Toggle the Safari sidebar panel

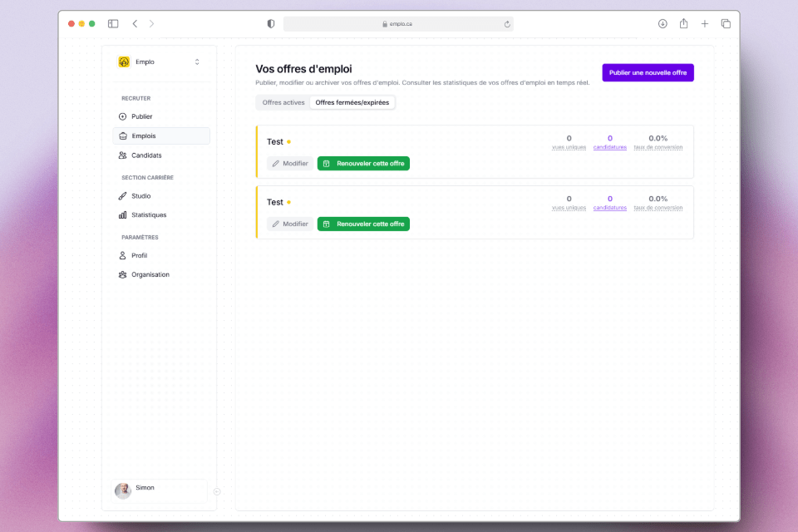pos(113,24)
